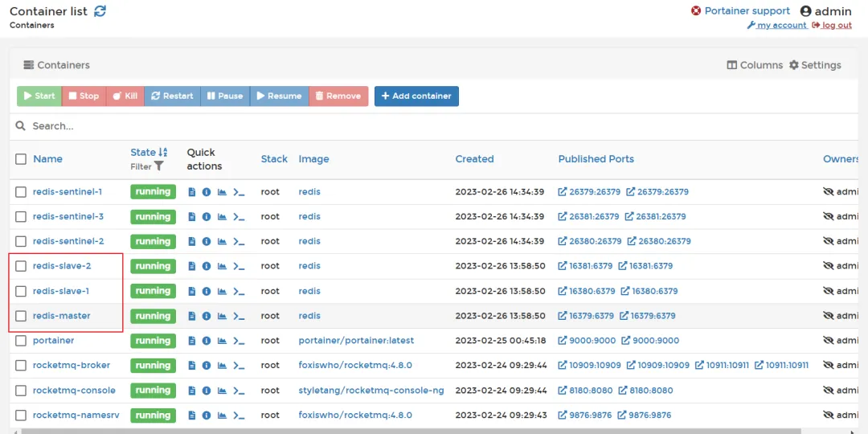Screen dimensions: 868x434
Task: Open the Columns chooser
Action: [x=755, y=65]
